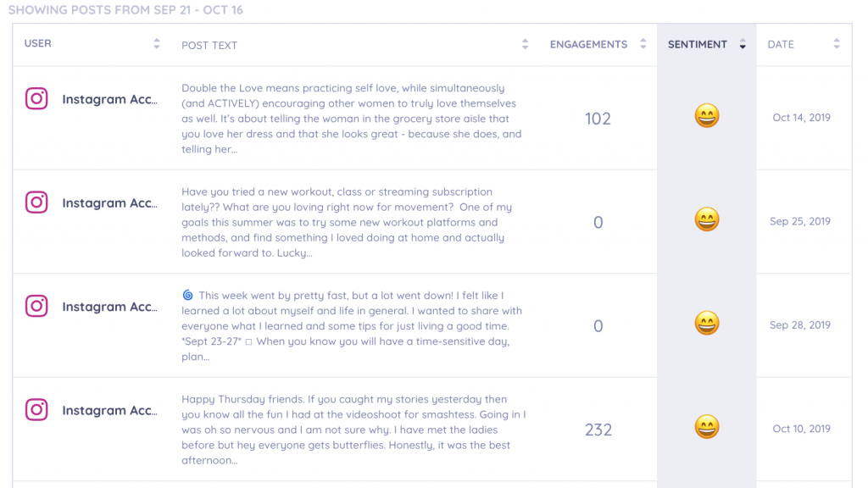Sort posts by Date column arrows

pyautogui.click(x=837, y=44)
